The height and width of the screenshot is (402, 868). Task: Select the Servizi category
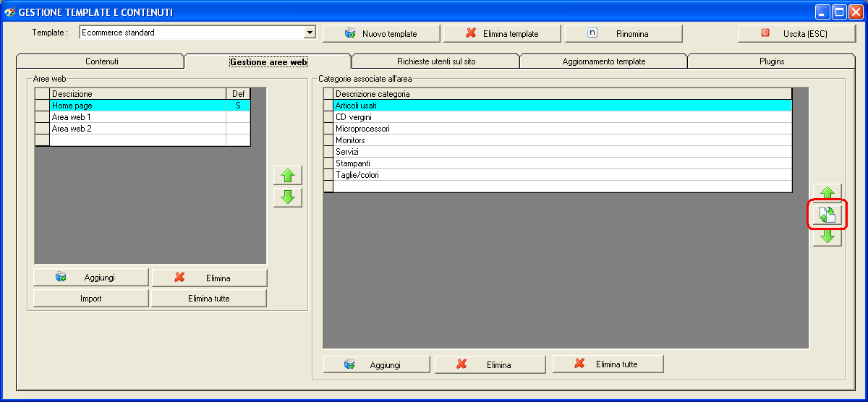[557, 152]
